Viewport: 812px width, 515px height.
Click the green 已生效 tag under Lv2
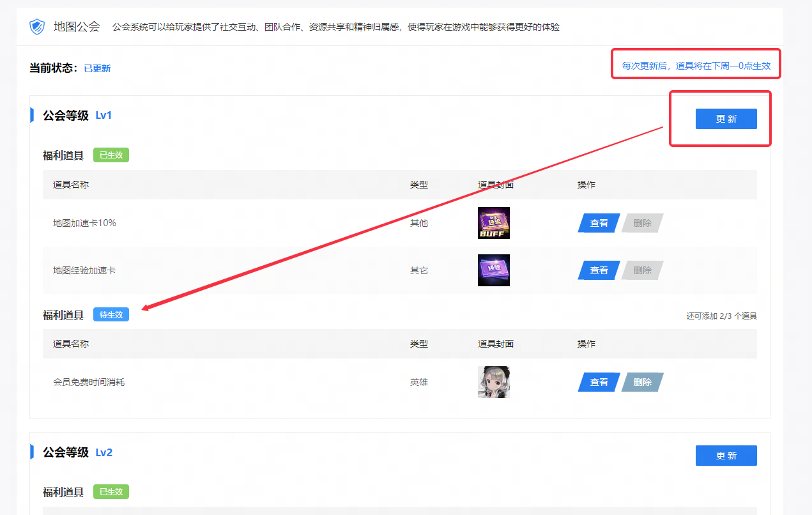coord(111,491)
